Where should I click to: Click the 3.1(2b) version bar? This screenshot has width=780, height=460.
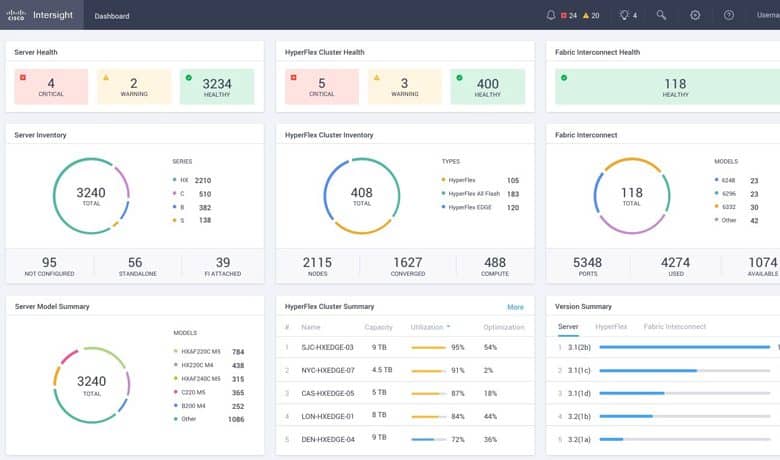tap(685, 347)
